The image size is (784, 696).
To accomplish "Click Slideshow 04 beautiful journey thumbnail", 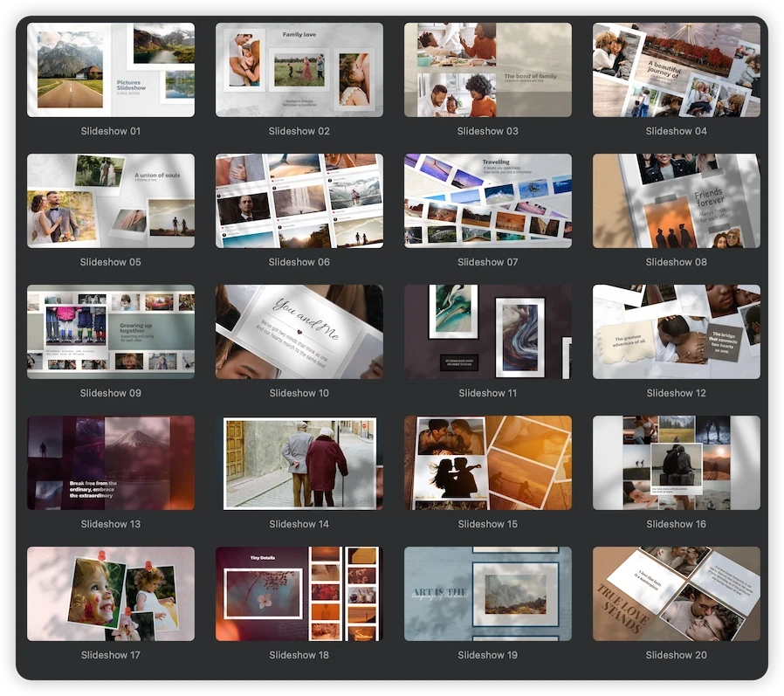I will tap(677, 70).
